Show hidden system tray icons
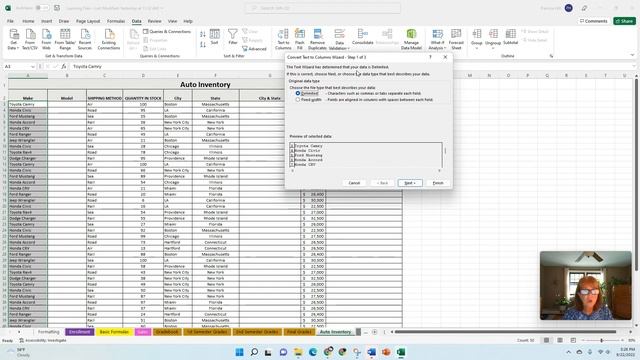 click(x=569, y=352)
